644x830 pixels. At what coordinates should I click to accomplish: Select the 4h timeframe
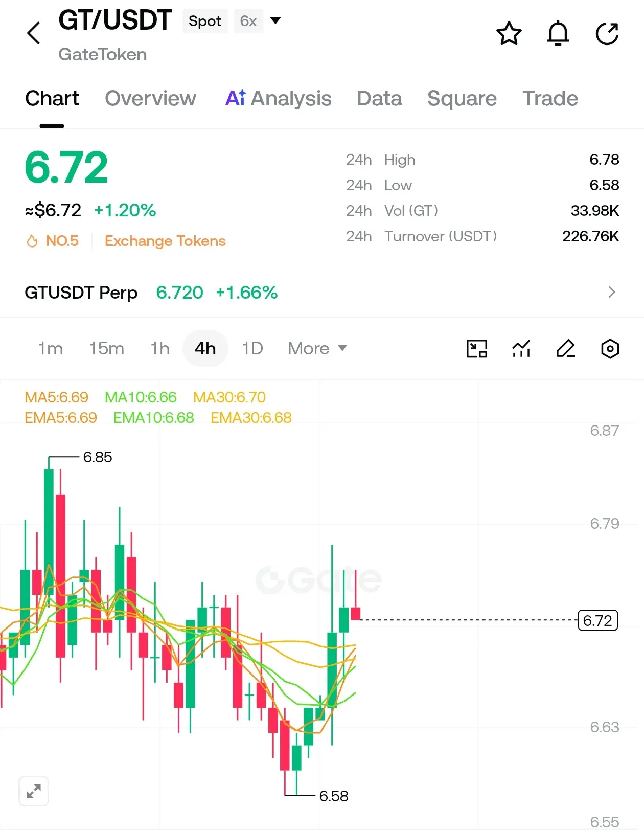click(205, 348)
